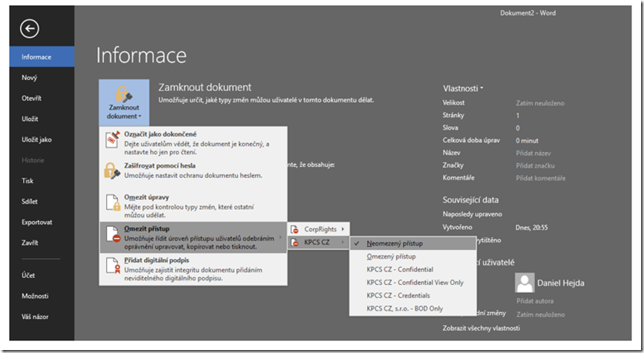
Task: Expand the Vlastnosti dropdown arrow
Action: click(x=482, y=88)
